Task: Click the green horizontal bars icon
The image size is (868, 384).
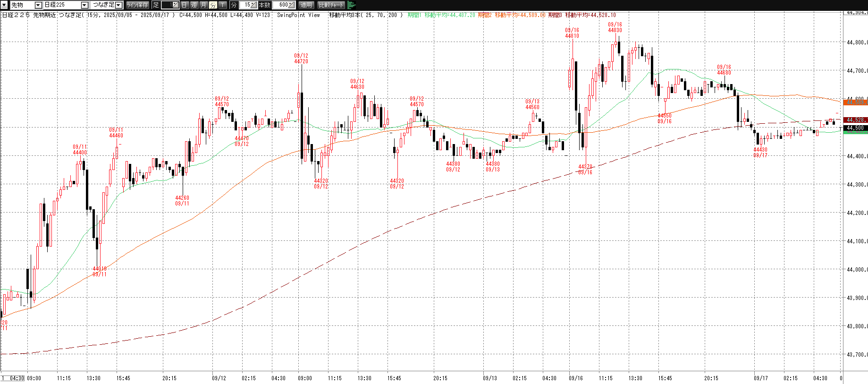Action: tap(351, 5)
